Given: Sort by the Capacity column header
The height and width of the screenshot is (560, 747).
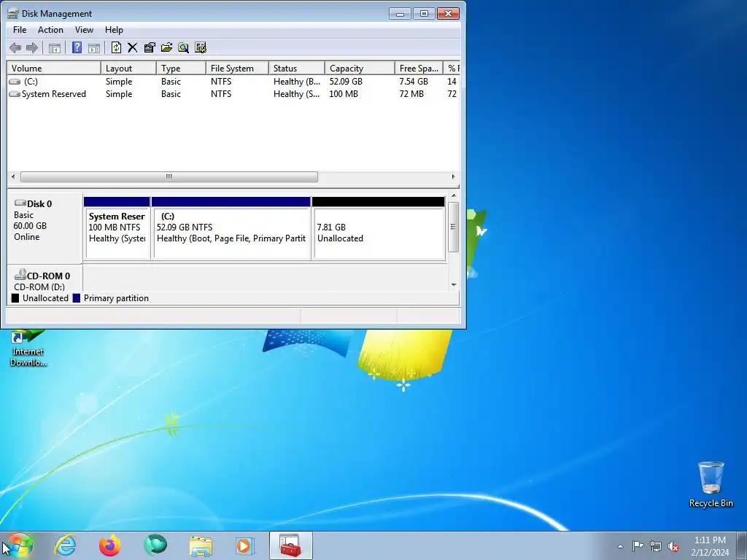Looking at the screenshot, I should point(360,68).
